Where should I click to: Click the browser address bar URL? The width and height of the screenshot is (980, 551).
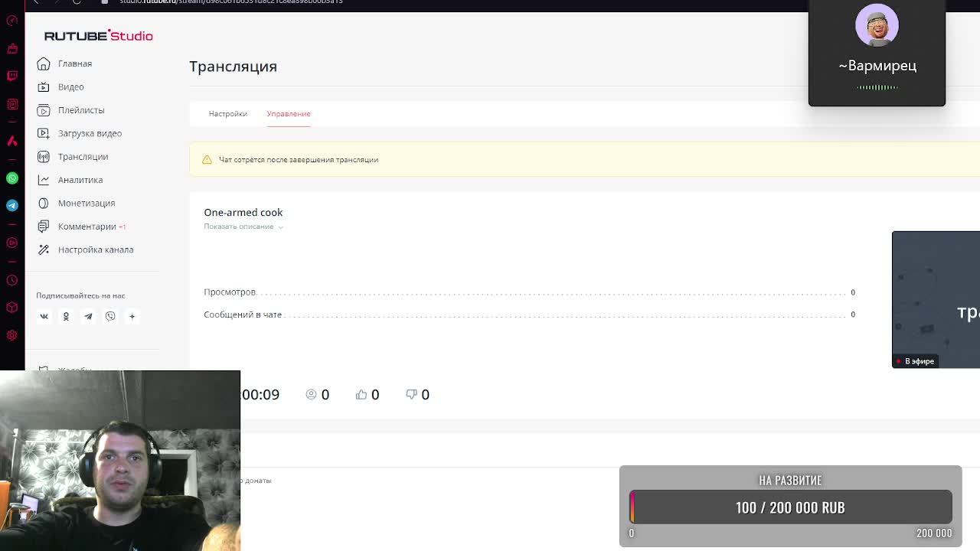tap(231, 2)
